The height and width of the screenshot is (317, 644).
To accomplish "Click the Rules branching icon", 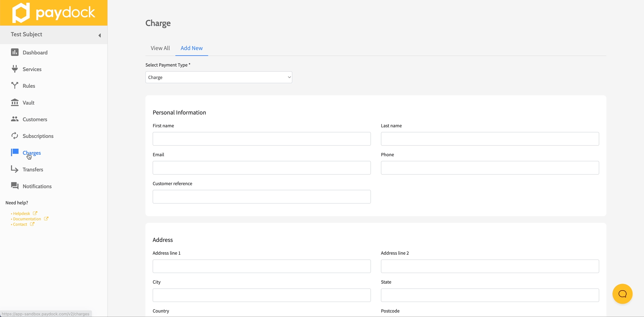I will click(14, 85).
